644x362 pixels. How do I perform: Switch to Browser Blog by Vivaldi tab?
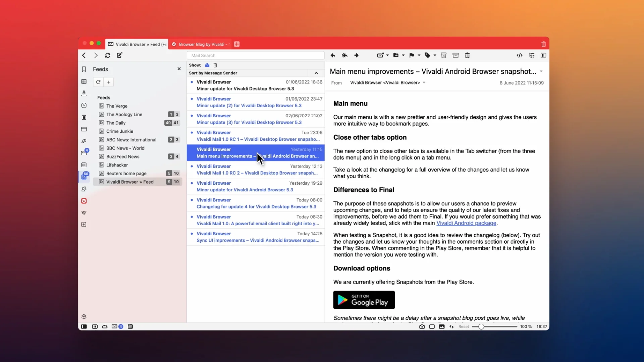coord(201,44)
